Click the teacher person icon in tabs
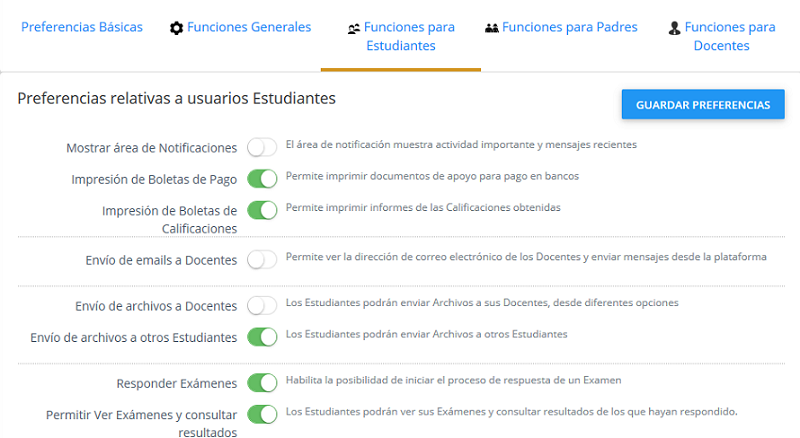The height and width of the screenshot is (438, 800). (x=675, y=28)
